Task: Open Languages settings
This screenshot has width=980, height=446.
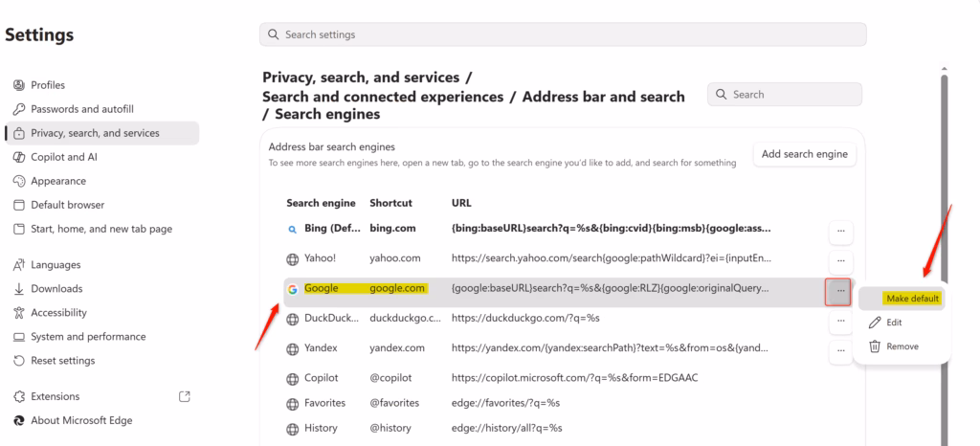Action: (x=56, y=265)
